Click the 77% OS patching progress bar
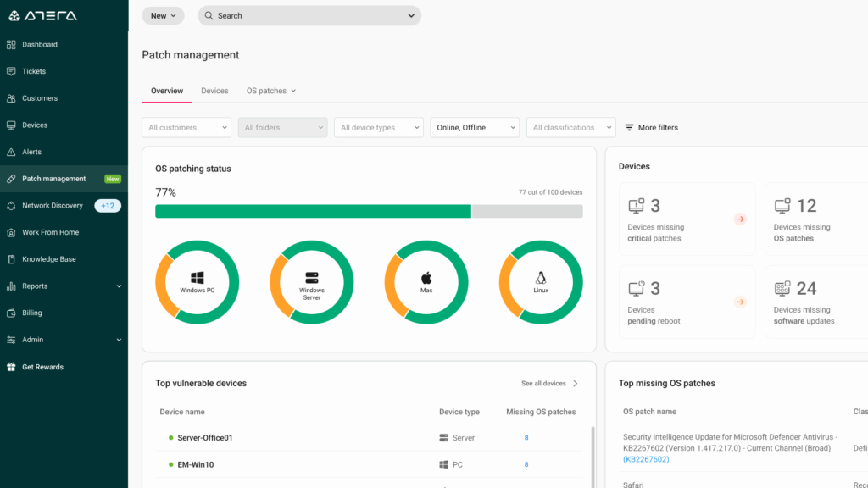This screenshot has width=868, height=488. [368, 211]
